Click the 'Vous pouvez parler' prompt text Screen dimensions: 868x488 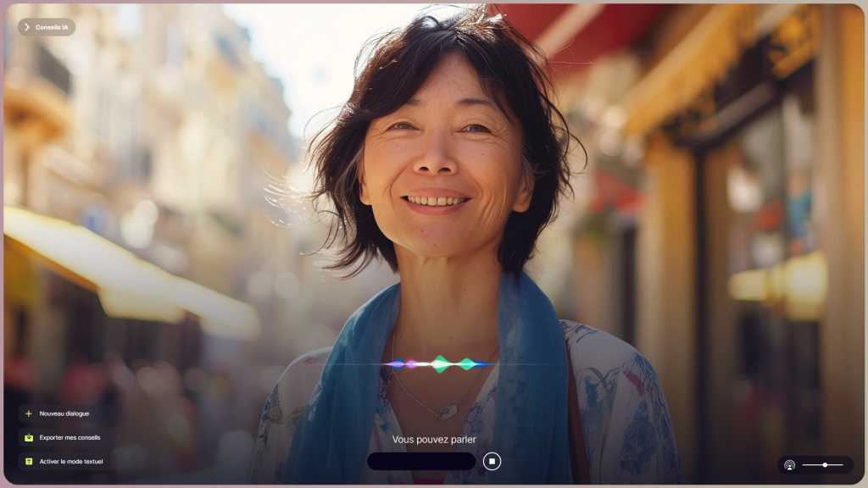pyautogui.click(x=434, y=440)
